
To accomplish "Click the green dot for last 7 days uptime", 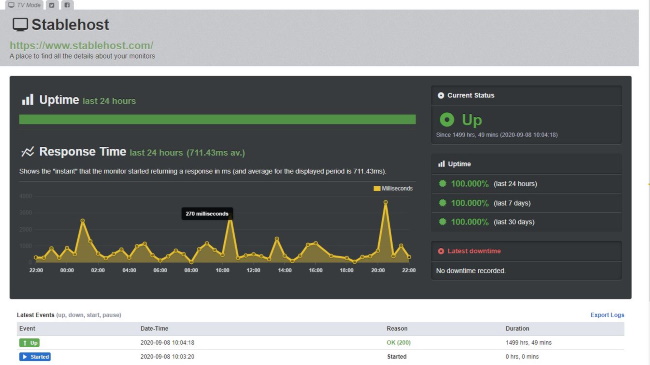I will [442, 203].
